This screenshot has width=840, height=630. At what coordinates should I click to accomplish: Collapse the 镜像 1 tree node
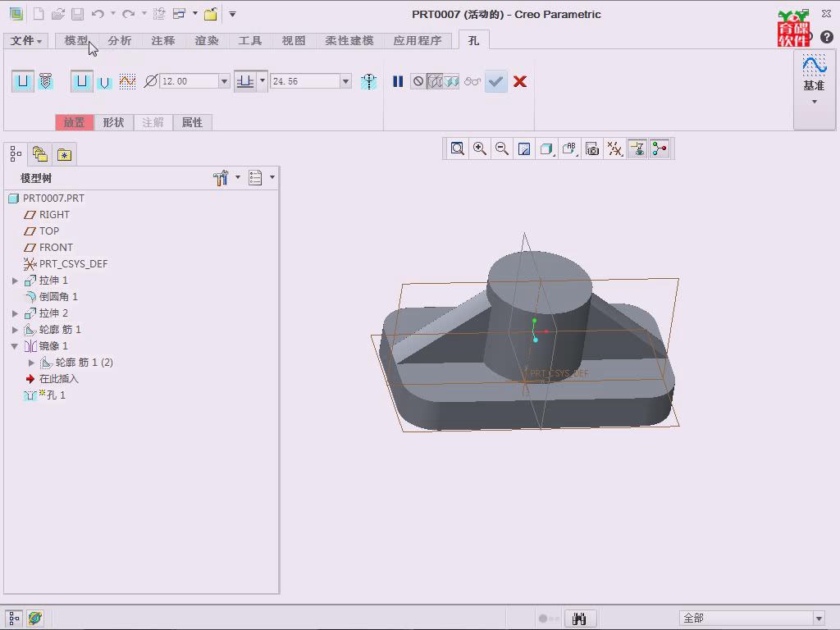15,347
